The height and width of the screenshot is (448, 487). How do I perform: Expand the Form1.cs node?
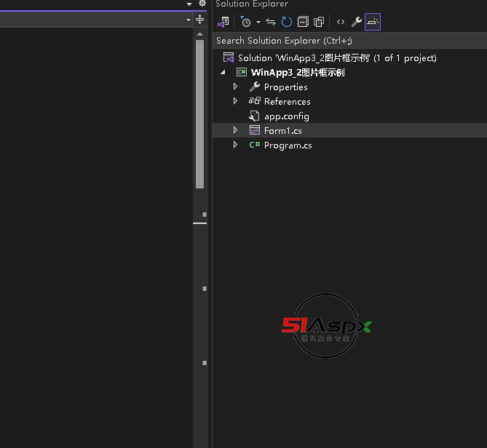pos(235,130)
